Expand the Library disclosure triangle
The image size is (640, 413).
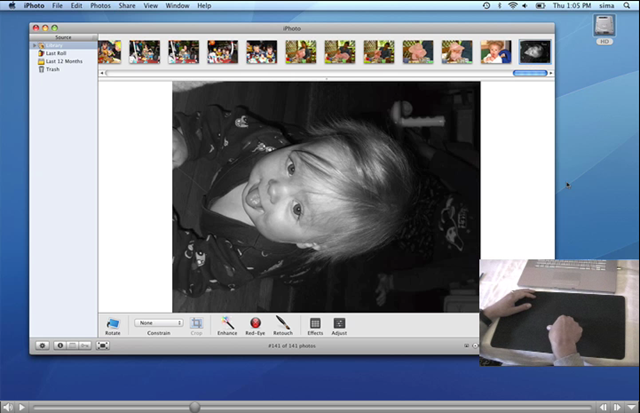coord(35,45)
